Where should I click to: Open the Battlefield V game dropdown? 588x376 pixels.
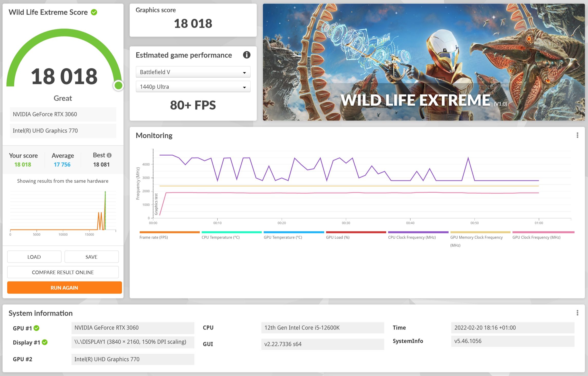coord(193,72)
